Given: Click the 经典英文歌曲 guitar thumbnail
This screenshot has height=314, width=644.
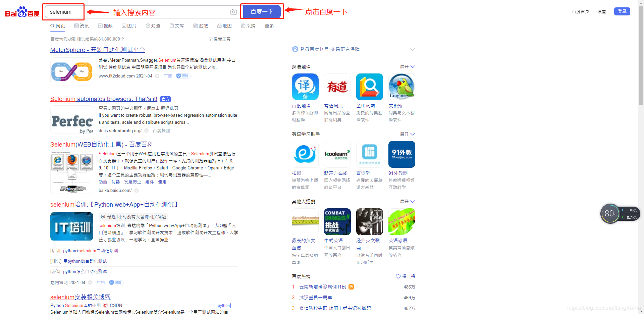Looking at the screenshot, I should pos(370,222).
